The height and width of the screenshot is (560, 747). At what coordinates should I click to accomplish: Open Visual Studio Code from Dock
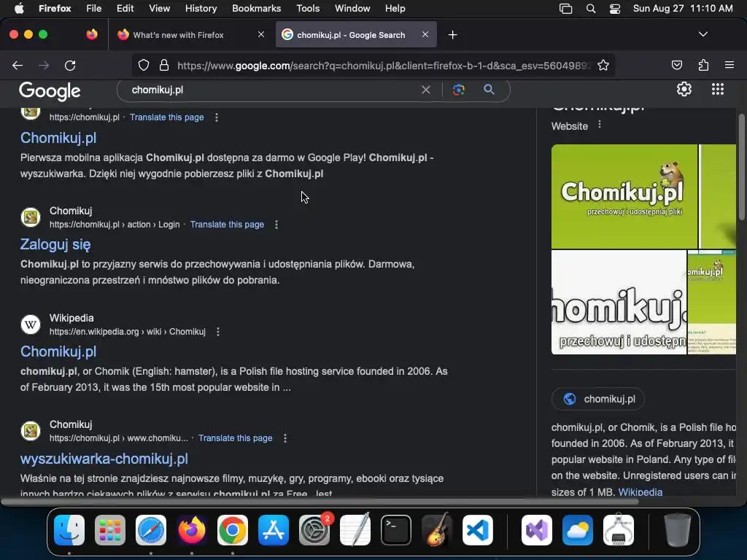pyautogui.click(x=477, y=530)
